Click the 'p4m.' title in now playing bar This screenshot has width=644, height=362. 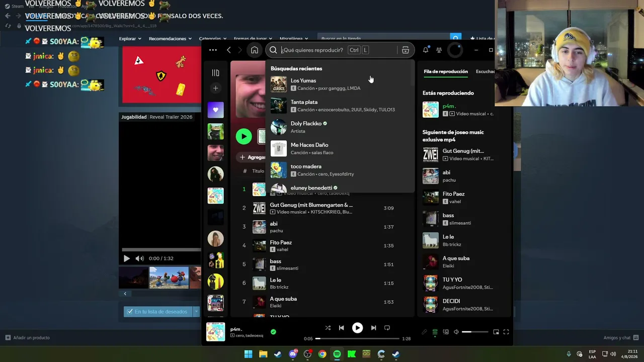point(236,329)
